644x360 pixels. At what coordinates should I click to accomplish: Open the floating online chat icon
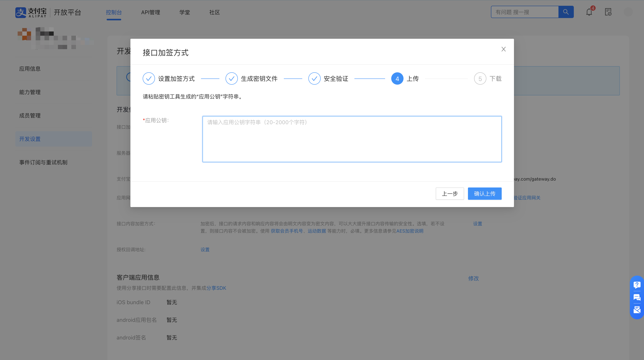tap(637, 298)
